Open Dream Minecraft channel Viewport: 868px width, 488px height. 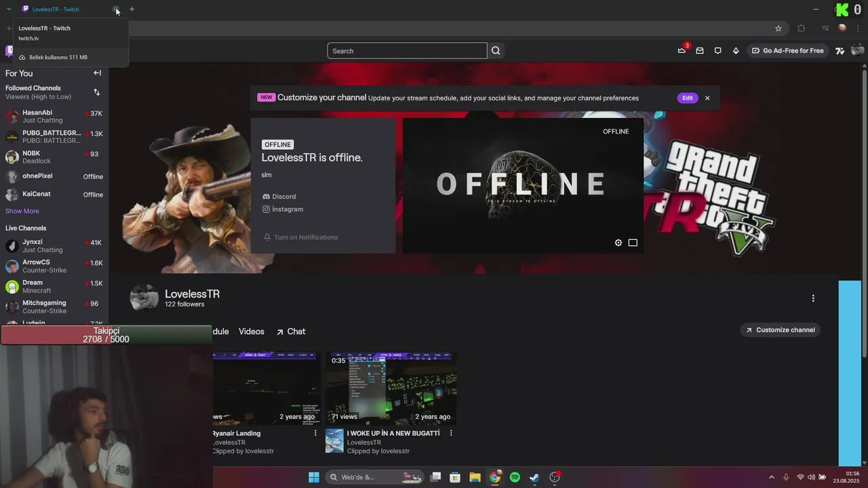[x=54, y=287]
